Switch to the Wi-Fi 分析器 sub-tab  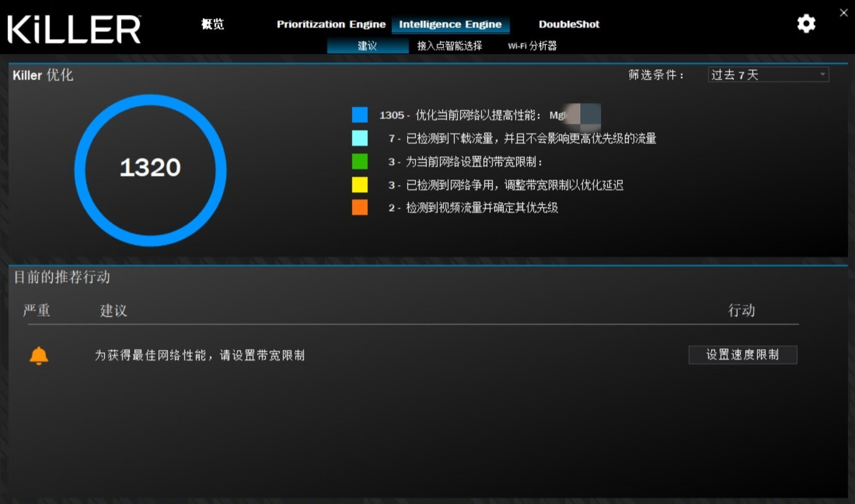[532, 46]
